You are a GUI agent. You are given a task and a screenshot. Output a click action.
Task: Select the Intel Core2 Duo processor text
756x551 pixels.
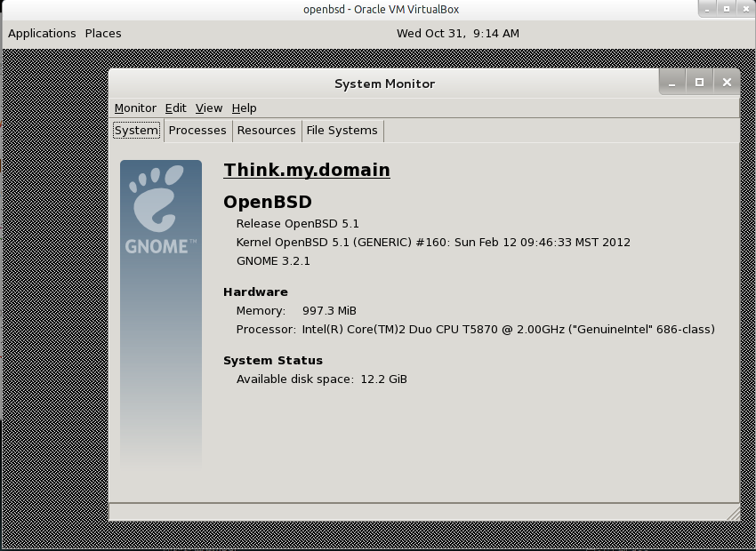[508, 330]
